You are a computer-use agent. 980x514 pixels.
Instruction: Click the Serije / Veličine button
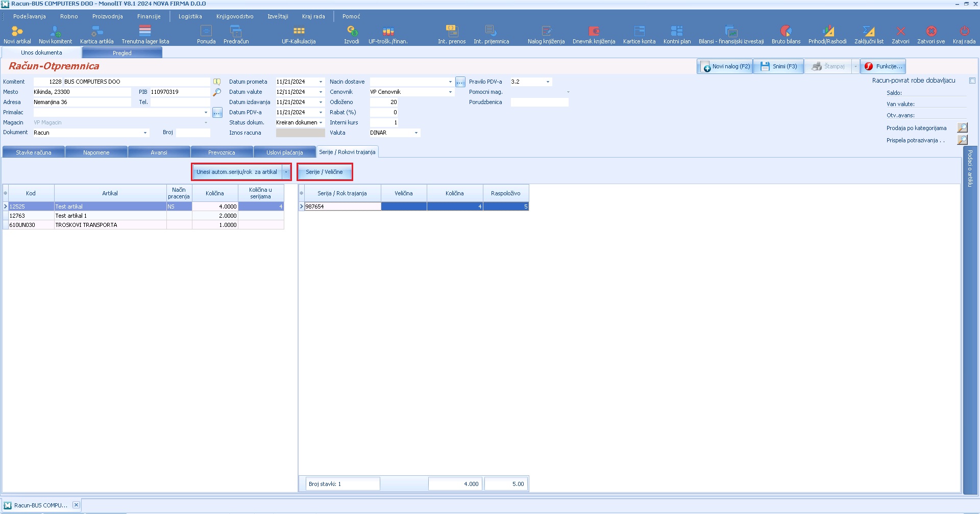(324, 172)
